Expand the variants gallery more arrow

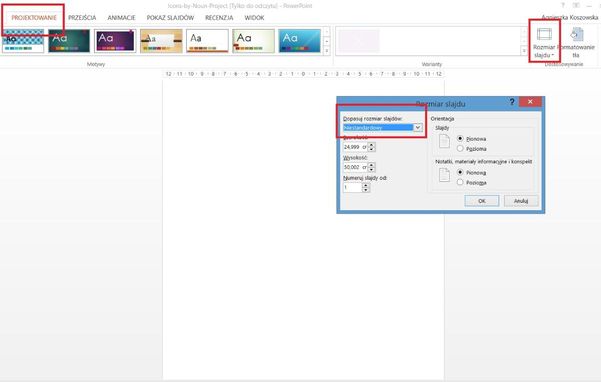tap(524, 51)
